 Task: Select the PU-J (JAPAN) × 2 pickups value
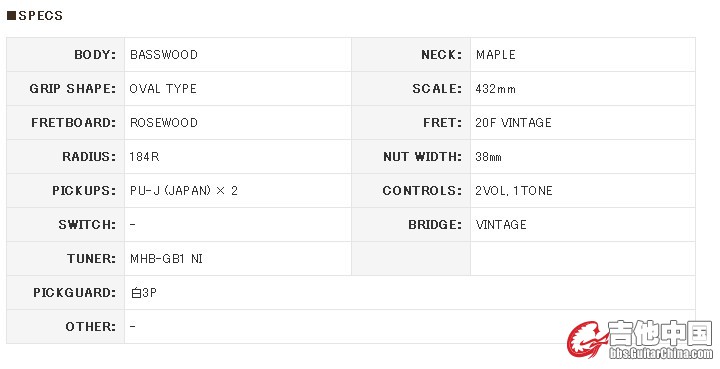click(184, 190)
